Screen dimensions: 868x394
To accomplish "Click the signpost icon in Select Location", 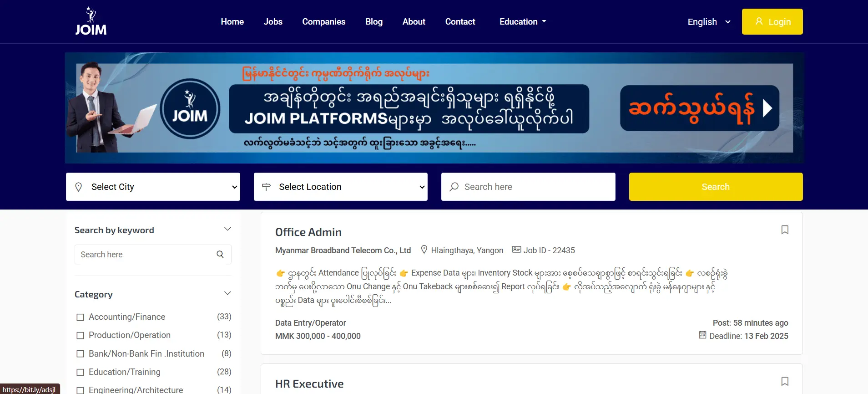I will click(267, 187).
